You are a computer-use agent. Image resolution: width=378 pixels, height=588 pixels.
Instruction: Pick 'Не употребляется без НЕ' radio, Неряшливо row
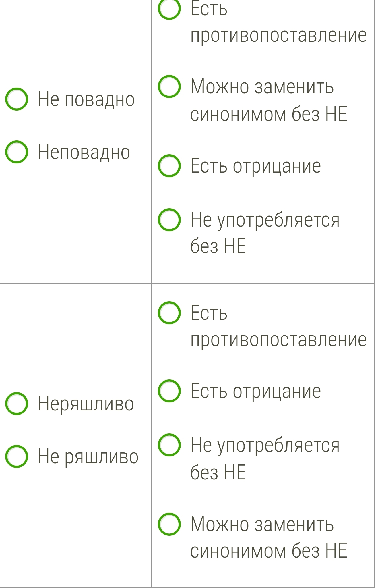169,445
